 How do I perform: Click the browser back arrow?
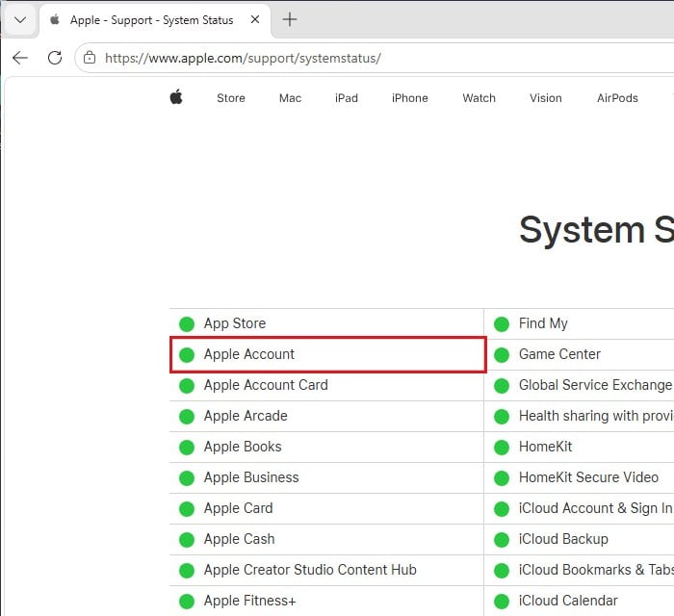[x=20, y=58]
